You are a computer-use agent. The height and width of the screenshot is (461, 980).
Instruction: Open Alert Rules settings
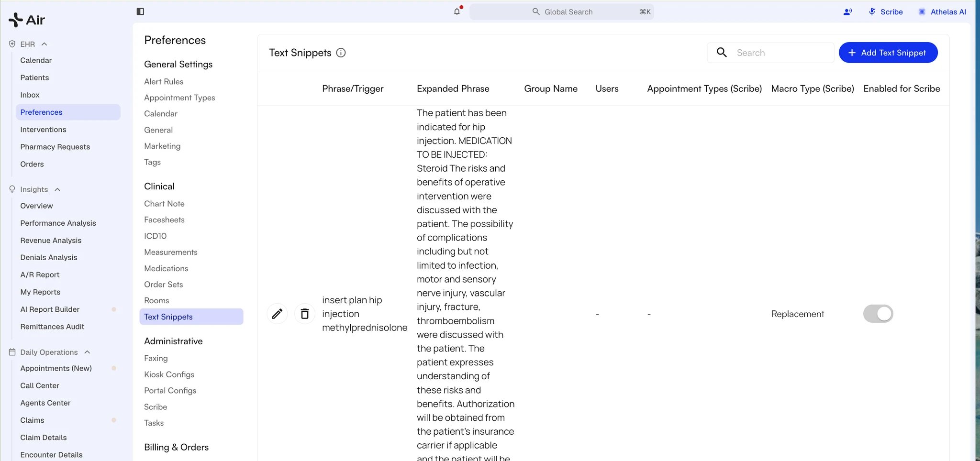164,82
